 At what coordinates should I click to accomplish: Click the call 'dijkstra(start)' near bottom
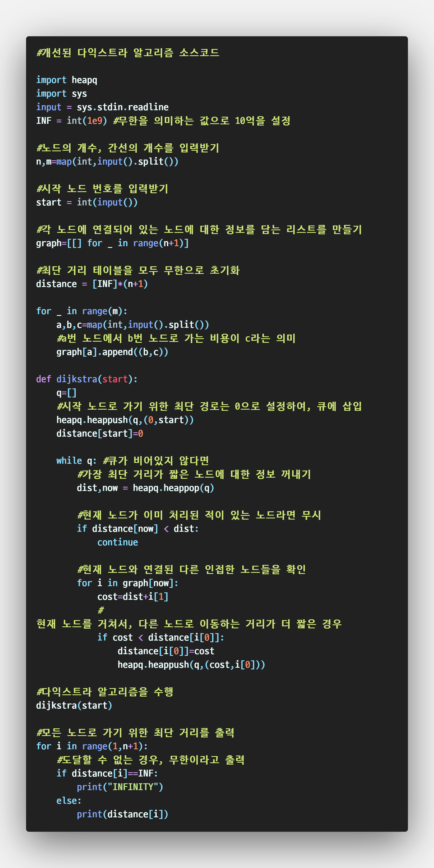(x=74, y=705)
